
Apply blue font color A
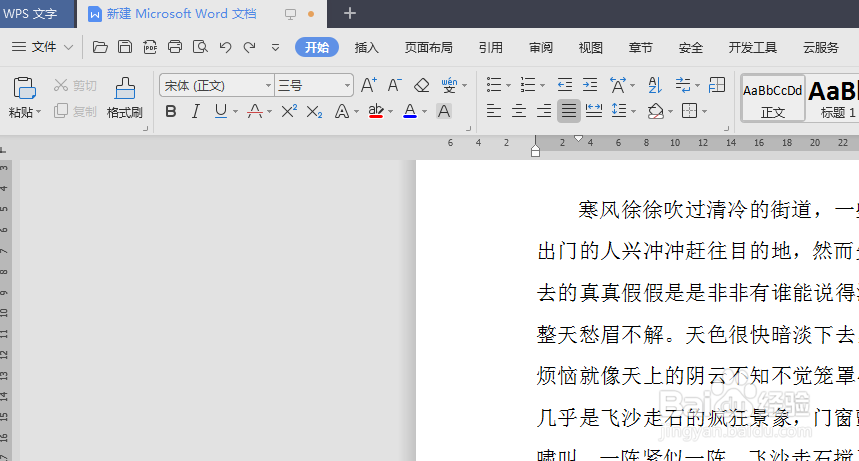[x=410, y=111]
